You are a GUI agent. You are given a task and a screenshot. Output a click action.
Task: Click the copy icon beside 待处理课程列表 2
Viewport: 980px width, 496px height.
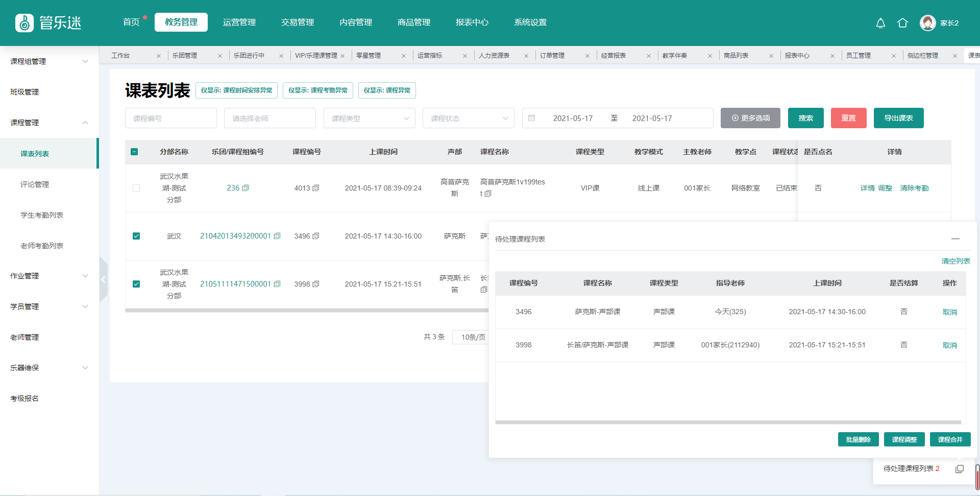[960, 469]
